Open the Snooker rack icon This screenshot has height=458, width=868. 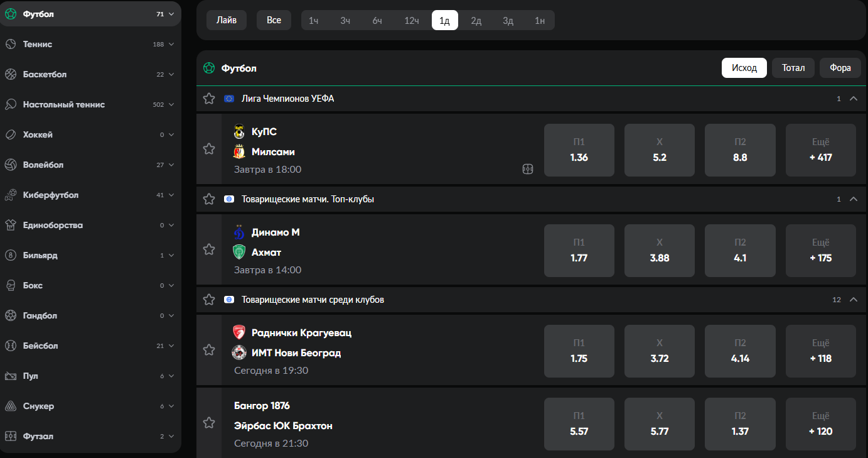click(x=11, y=406)
